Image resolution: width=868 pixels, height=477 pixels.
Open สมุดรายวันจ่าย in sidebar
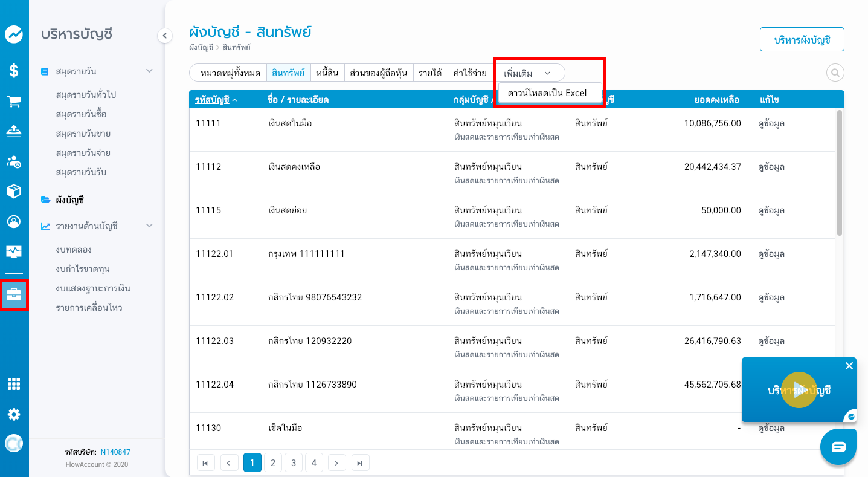coord(83,153)
